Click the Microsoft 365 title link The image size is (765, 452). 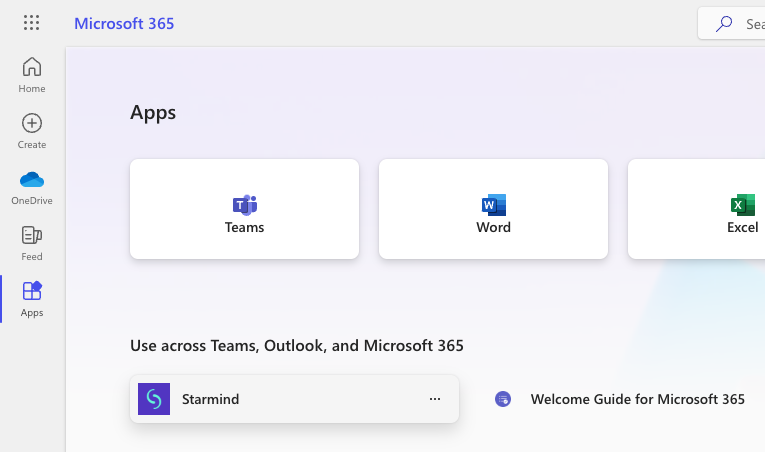click(124, 23)
